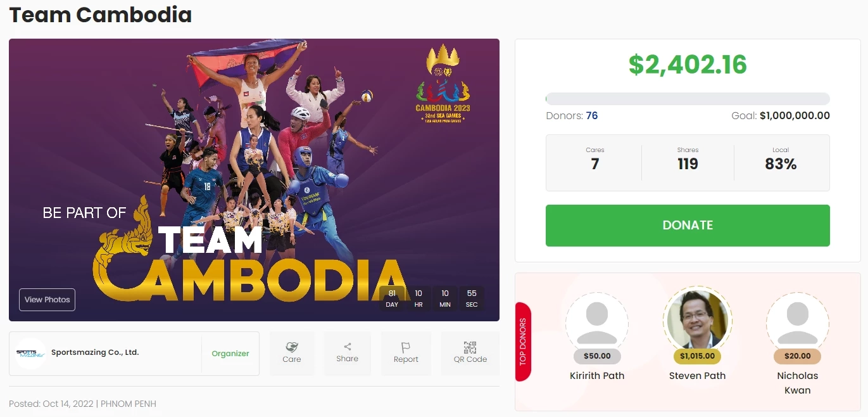This screenshot has width=868, height=417.
Task: Click the fundraising progress bar
Action: [688, 99]
